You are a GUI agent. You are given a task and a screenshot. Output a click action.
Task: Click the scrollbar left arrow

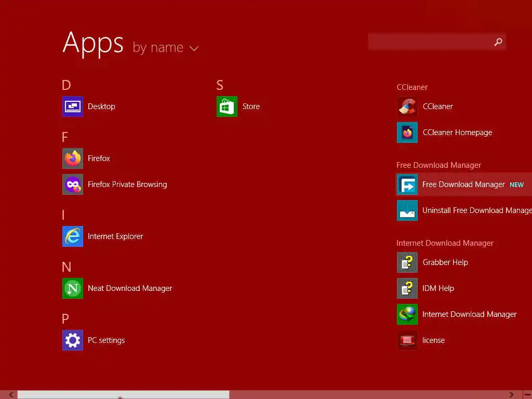[x=11, y=395]
